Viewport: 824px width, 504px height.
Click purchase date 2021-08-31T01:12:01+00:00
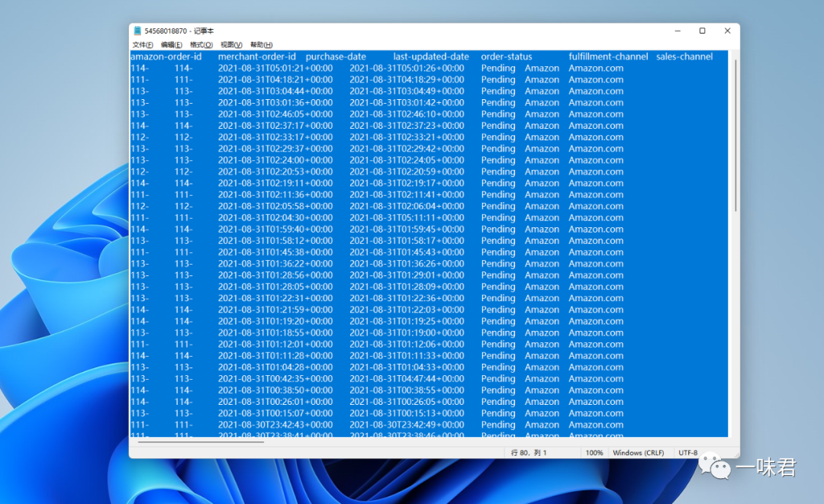275,345
